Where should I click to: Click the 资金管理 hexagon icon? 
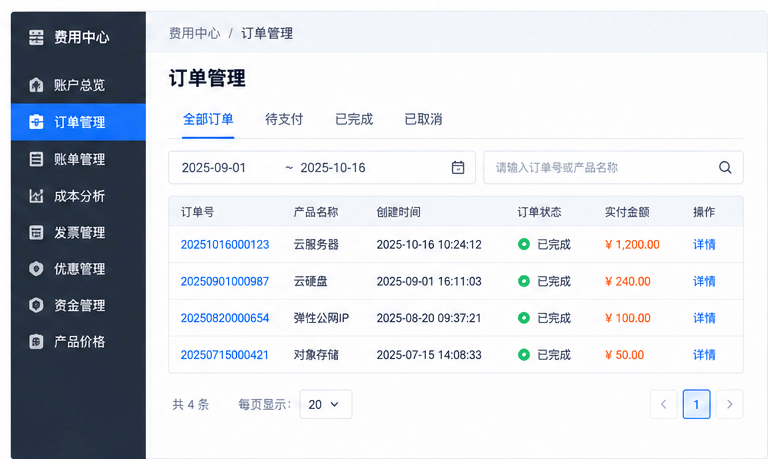(36, 305)
